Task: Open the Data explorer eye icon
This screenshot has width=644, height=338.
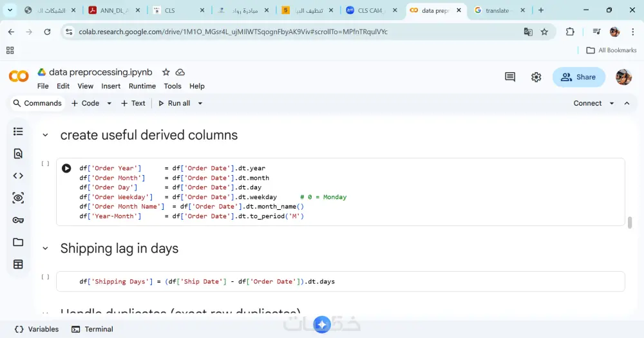Action: pos(18,198)
